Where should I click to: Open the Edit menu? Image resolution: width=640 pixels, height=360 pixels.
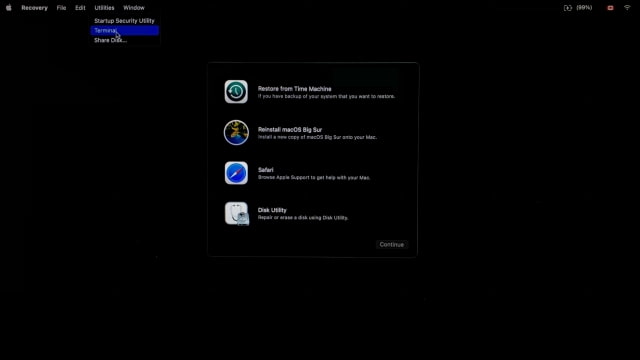[80, 8]
